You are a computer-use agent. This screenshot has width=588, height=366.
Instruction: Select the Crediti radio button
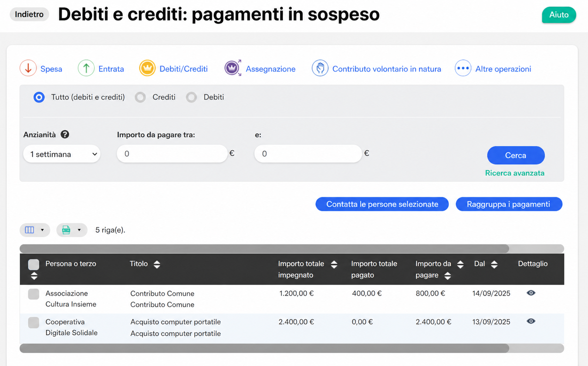(140, 97)
